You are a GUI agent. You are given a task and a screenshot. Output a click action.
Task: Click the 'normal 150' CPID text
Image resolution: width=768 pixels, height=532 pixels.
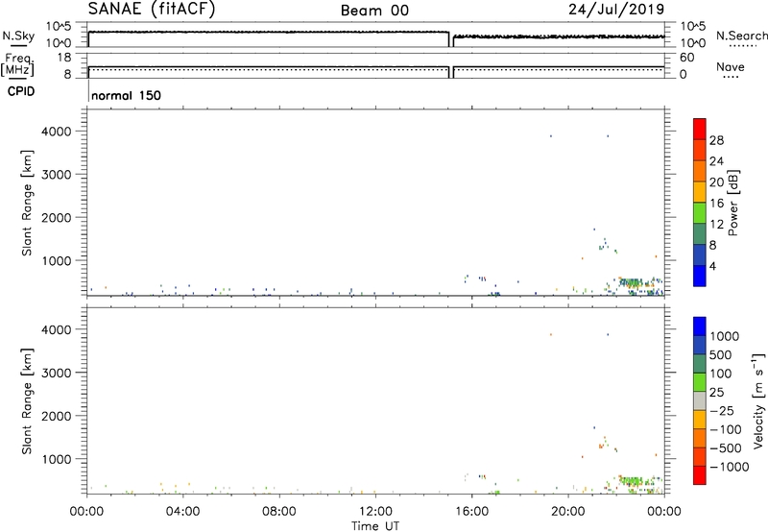pyautogui.click(x=126, y=95)
